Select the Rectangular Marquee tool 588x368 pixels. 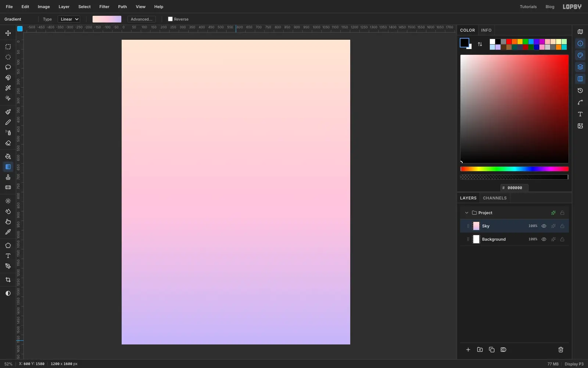(8, 47)
